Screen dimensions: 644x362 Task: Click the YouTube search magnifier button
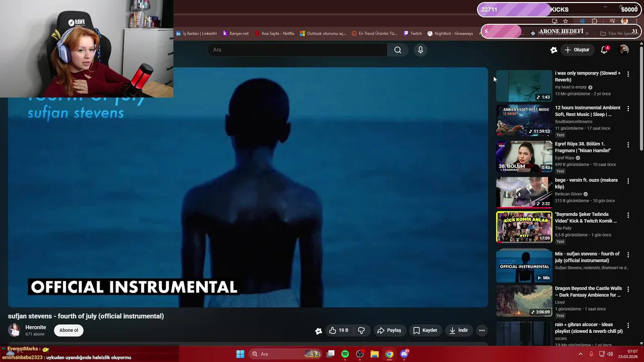[x=397, y=50]
